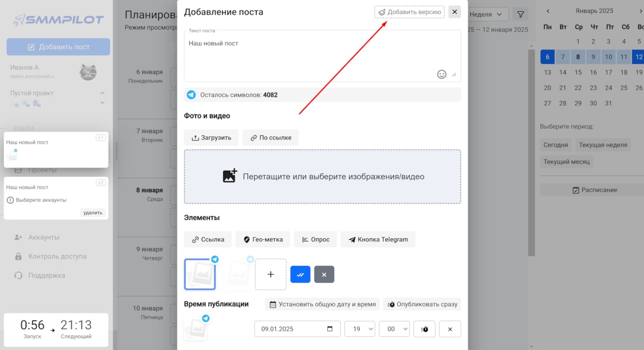Click the '8 января Среда' day label
The width and height of the screenshot is (644, 350).
[149, 194]
